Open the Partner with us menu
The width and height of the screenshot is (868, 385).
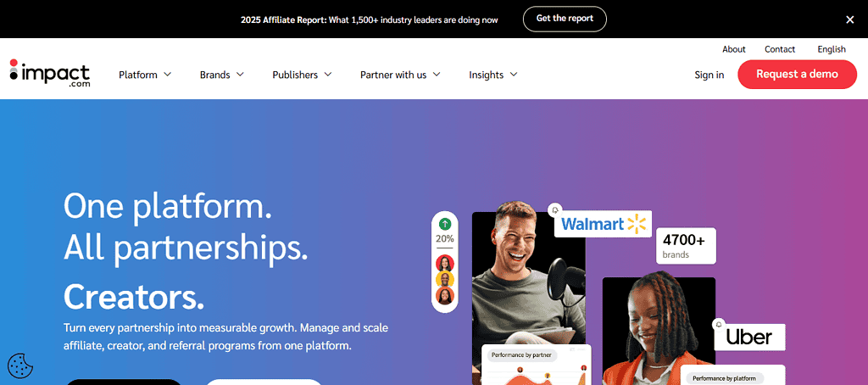[400, 75]
